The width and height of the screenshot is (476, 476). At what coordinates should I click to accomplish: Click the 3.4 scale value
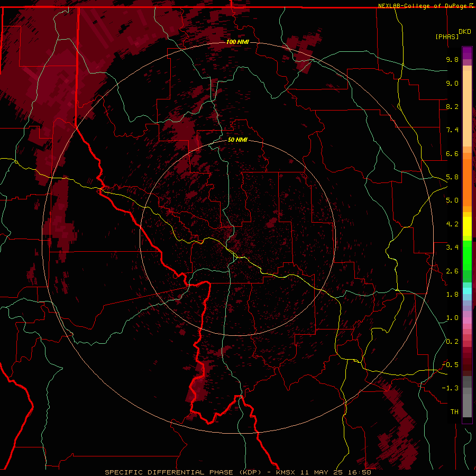[452, 248]
